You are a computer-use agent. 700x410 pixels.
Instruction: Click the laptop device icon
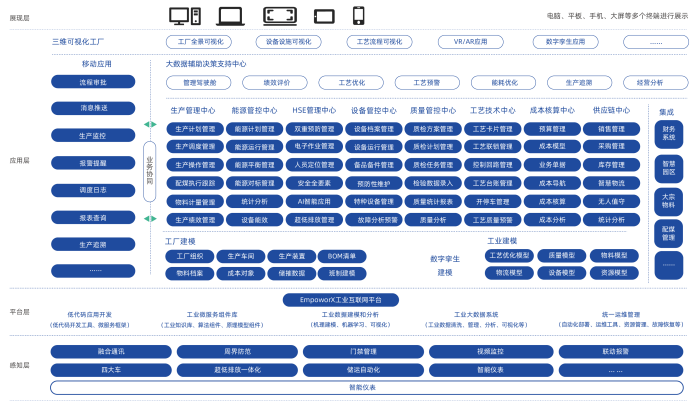click(231, 15)
